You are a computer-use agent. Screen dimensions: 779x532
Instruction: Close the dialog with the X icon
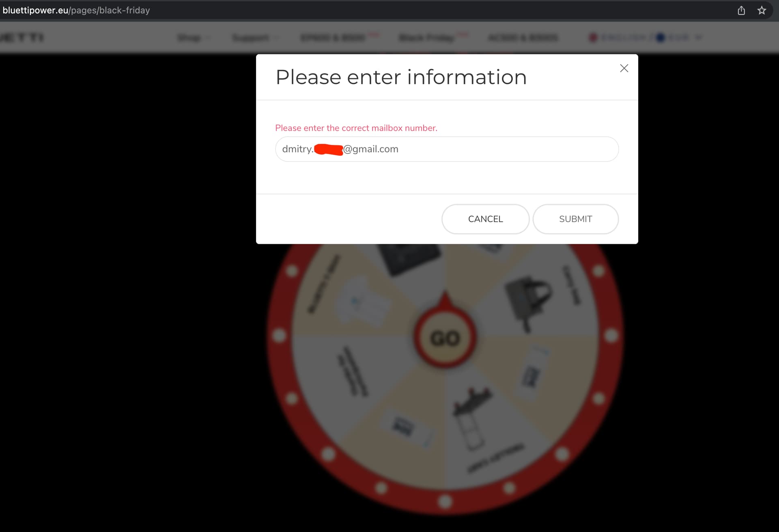click(x=624, y=68)
